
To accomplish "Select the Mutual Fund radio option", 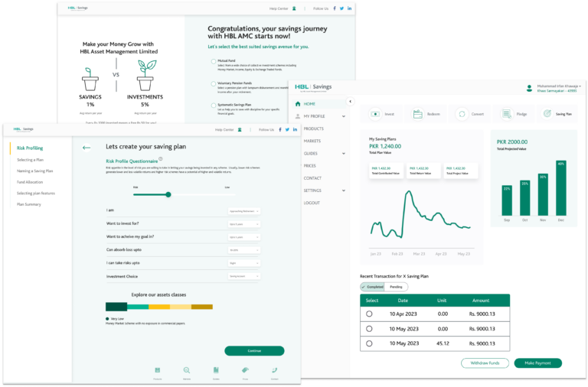I will pyautogui.click(x=214, y=61).
